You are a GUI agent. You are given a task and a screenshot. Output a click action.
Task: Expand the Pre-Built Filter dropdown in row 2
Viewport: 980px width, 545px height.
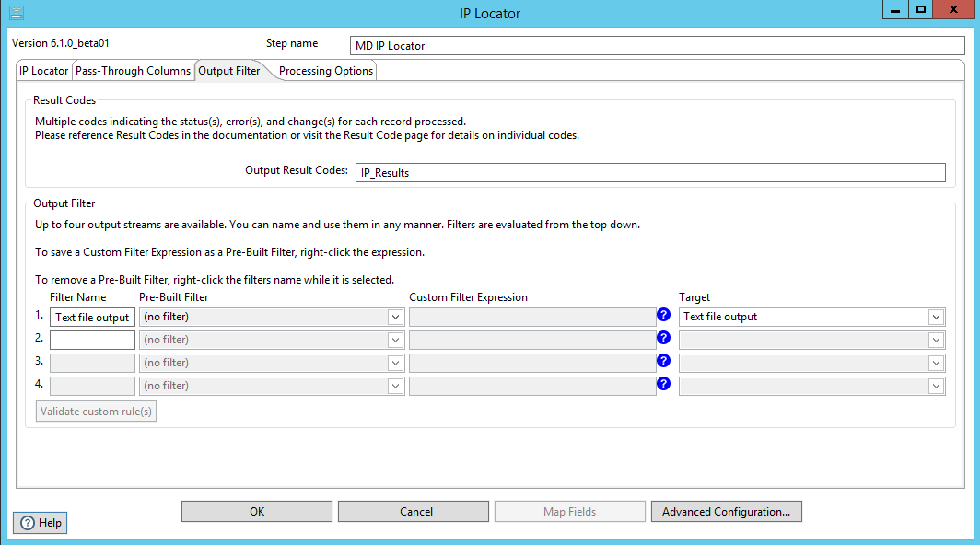click(x=395, y=340)
